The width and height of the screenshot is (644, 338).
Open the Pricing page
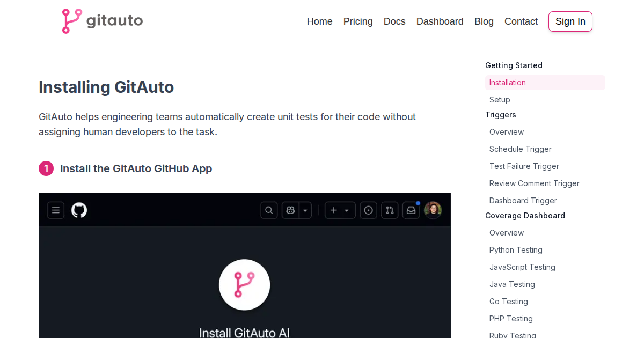(x=358, y=21)
